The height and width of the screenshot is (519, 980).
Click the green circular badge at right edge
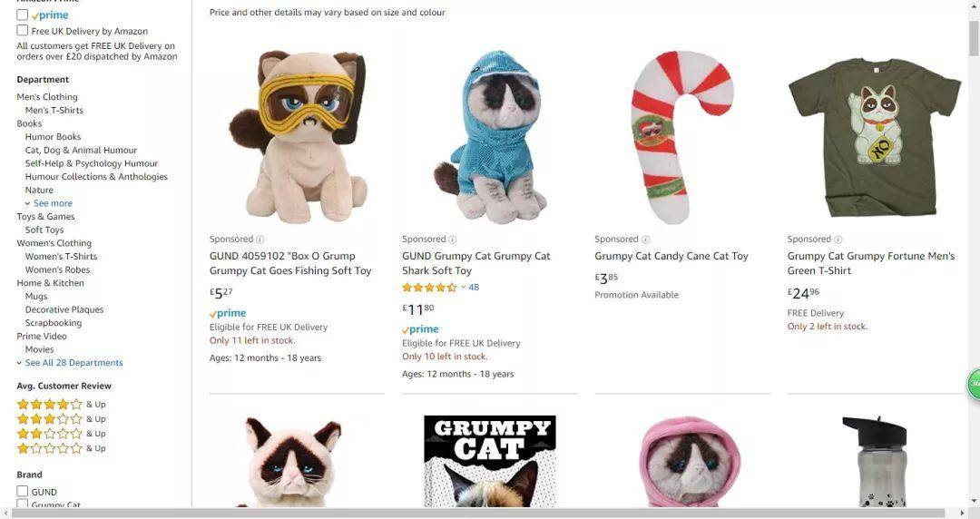pos(974,384)
